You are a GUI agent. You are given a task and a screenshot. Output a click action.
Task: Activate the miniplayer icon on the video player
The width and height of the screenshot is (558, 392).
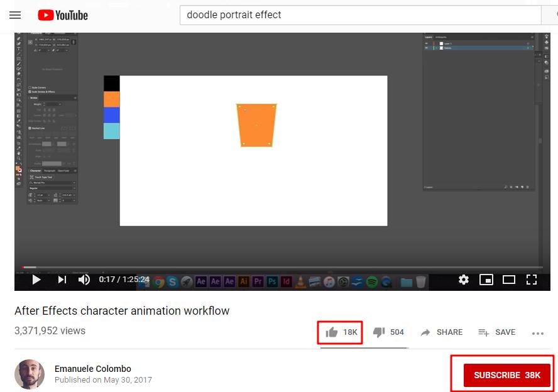point(486,280)
